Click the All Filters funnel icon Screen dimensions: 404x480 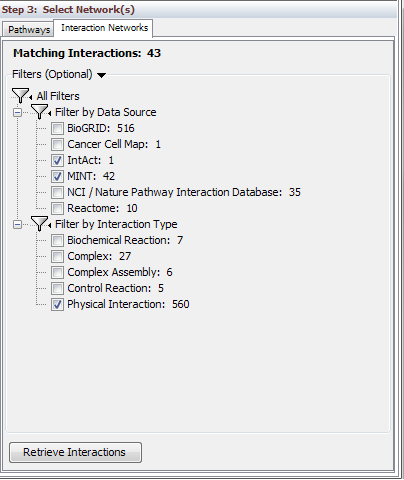click(x=20, y=96)
